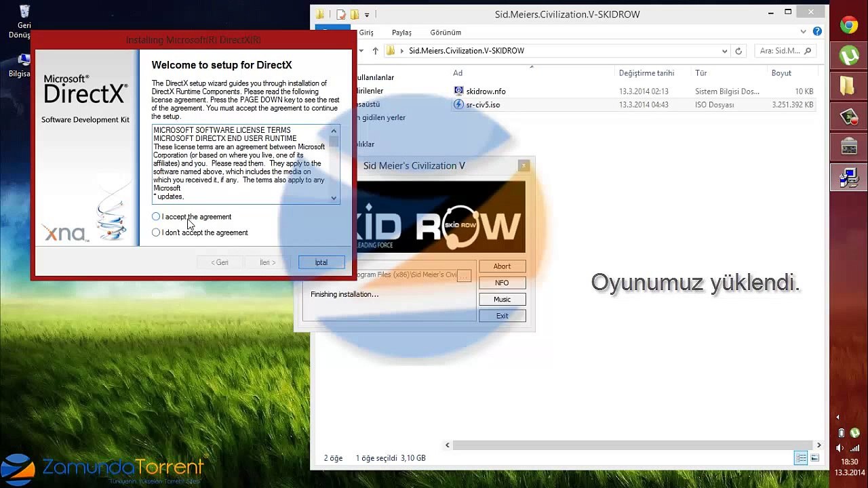Click the sr-civ5.iso disc image icon
This screenshot has width=868, height=488.
pyautogui.click(x=458, y=105)
